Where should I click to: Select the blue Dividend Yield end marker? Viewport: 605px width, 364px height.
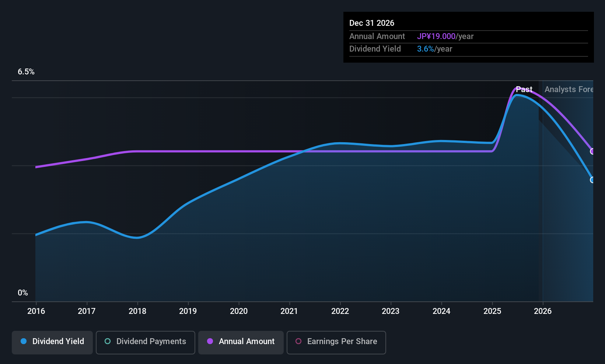[x=592, y=180]
